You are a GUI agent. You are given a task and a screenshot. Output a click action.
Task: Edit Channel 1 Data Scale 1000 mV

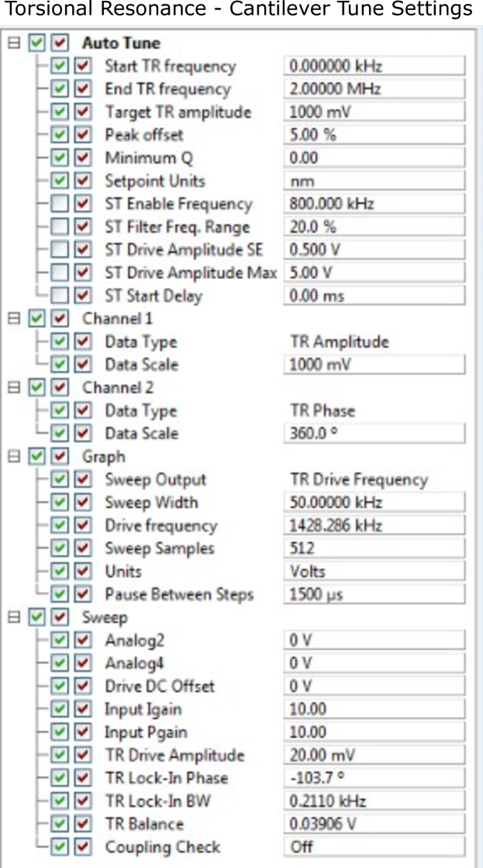coord(374,365)
